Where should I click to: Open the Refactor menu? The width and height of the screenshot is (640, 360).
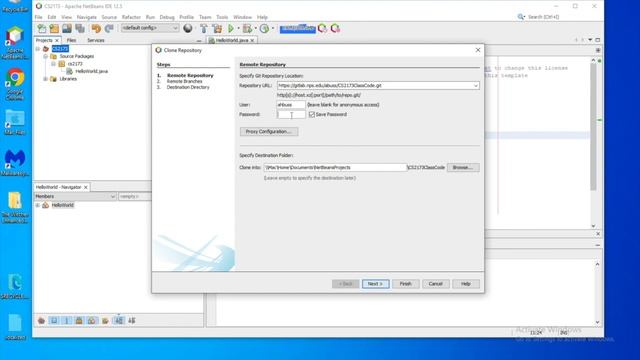pyautogui.click(x=131, y=17)
